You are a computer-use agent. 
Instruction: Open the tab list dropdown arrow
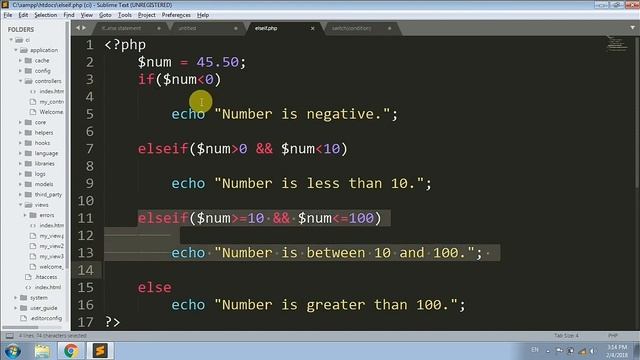[x=632, y=28]
